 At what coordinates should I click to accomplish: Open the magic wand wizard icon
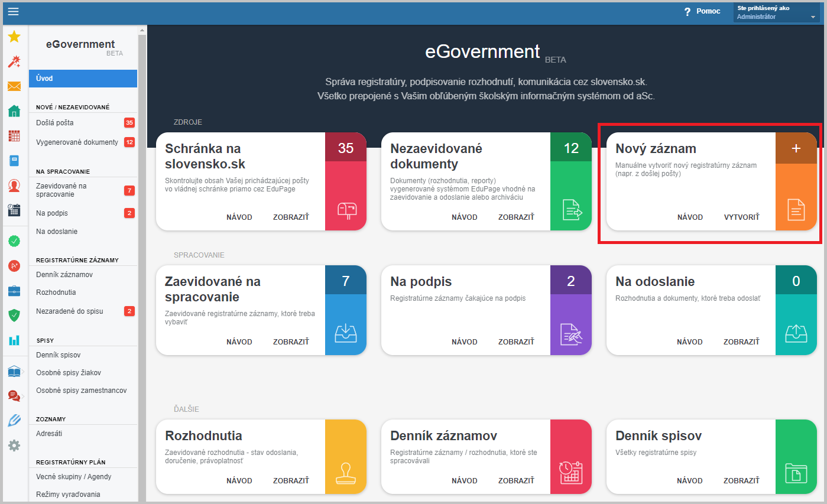click(x=14, y=61)
